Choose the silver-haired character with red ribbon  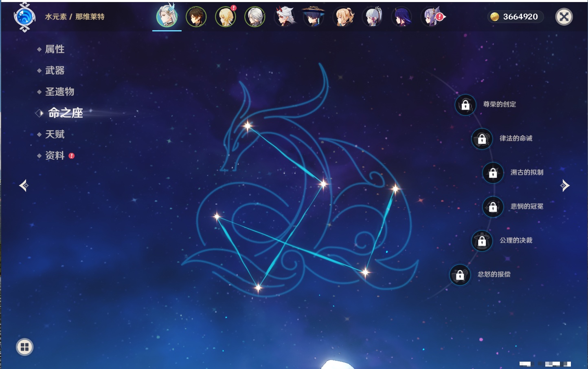pyautogui.click(x=373, y=17)
